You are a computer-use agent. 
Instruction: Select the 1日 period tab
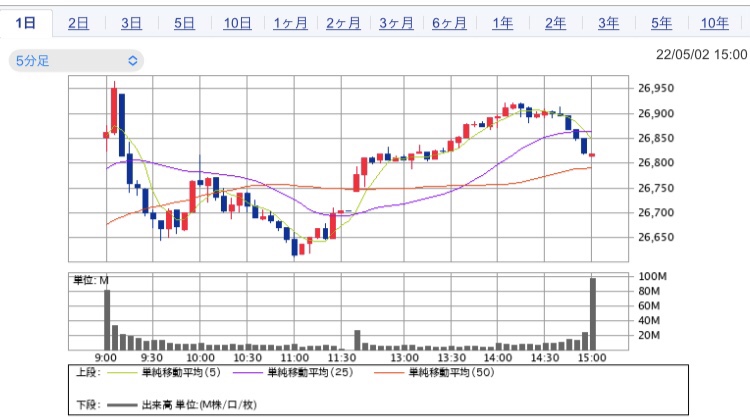26,23
